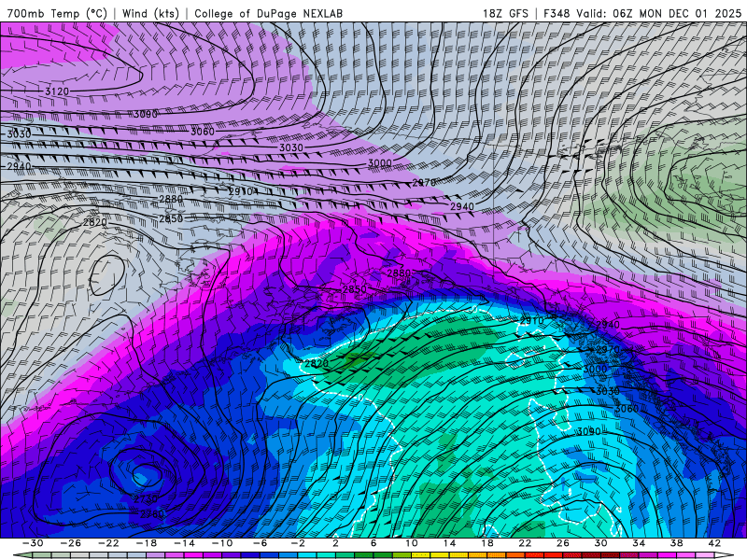
Task: Click the 42 colorbar tick label
Action: pos(714,543)
